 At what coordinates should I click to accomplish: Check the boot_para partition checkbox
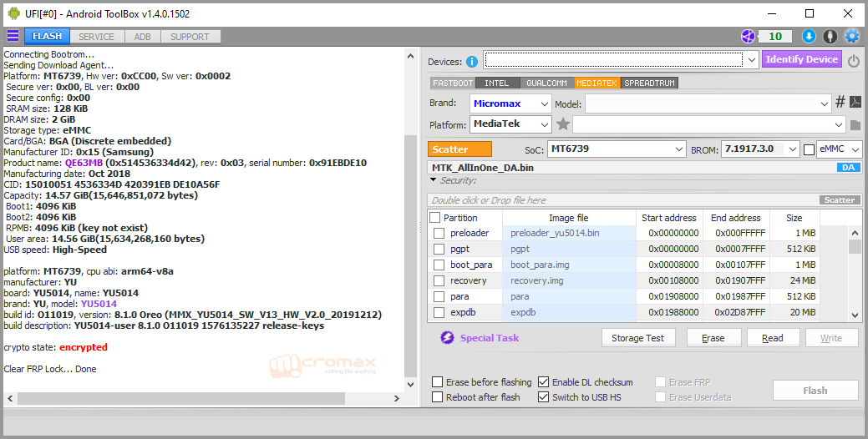(x=439, y=265)
